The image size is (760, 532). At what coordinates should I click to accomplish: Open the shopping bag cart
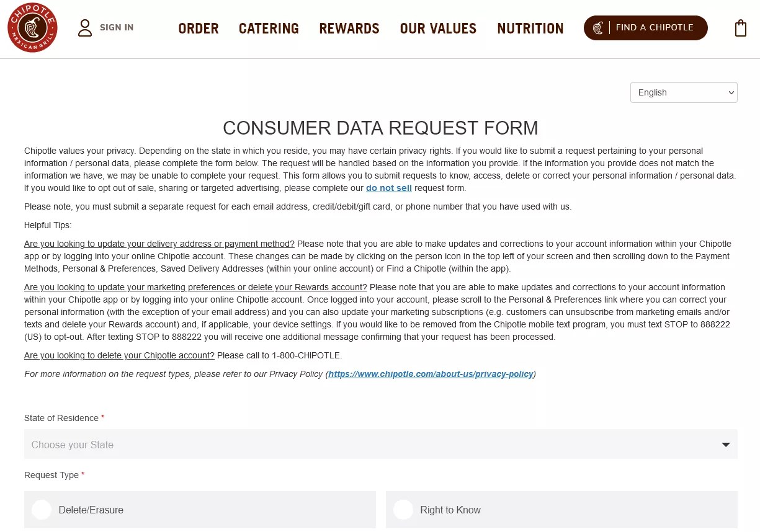click(741, 27)
